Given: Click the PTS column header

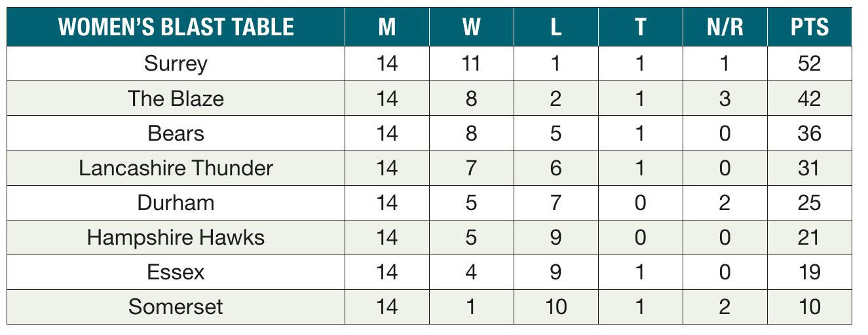Looking at the screenshot, I should (809, 27).
